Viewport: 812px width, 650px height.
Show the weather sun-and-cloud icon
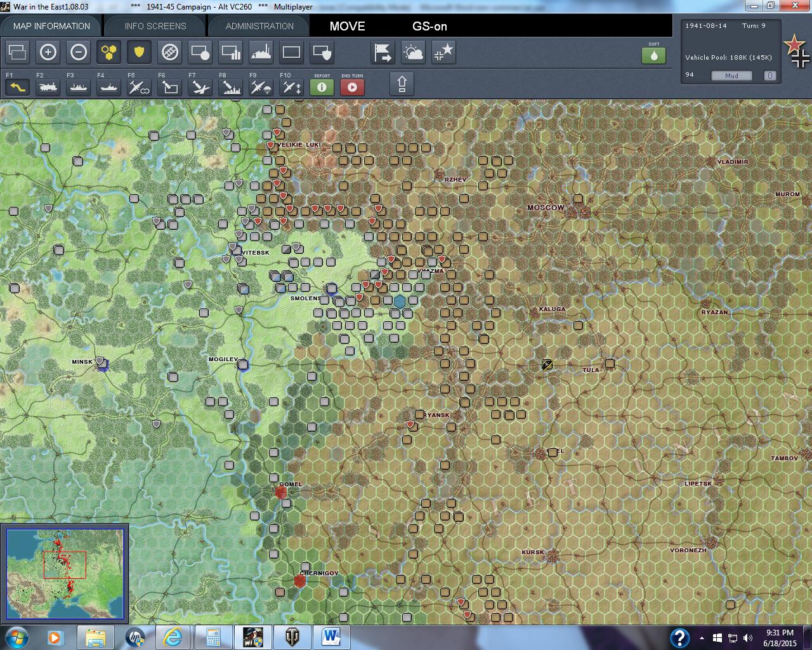pyautogui.click(x=413, y=52)
